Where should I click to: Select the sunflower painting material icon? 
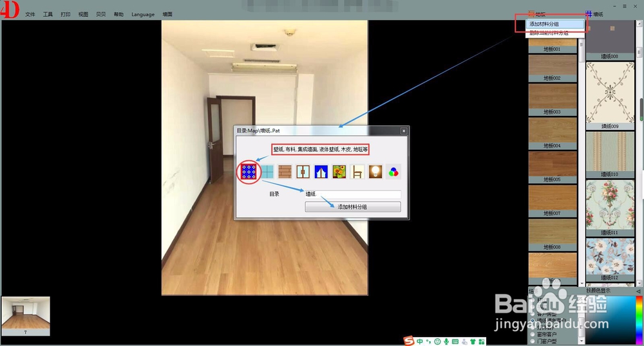coord(339,172)
